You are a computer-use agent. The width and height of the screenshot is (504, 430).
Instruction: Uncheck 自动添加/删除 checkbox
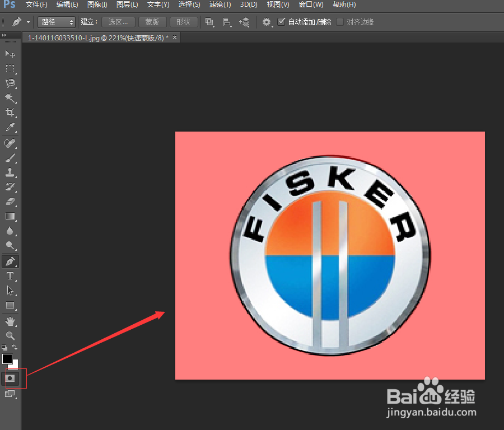tap(281, 22)
